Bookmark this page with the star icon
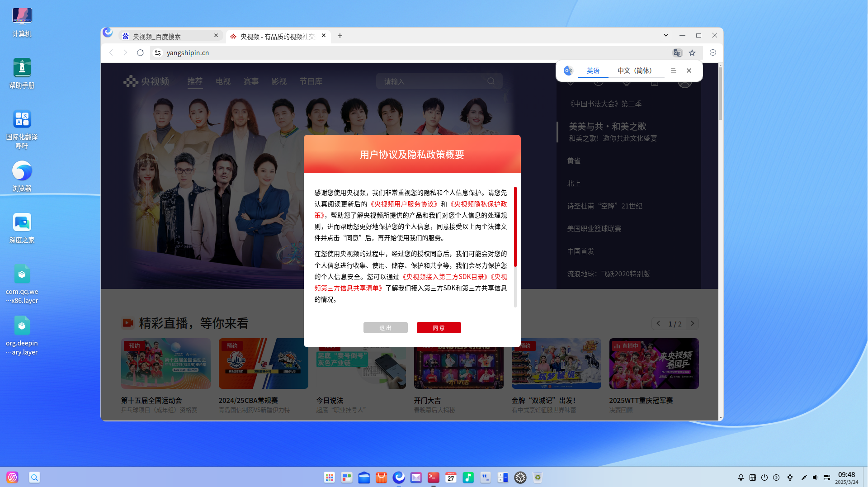This screenshot has height=487, width=868. pyautogui.click(x=692, y=53)
